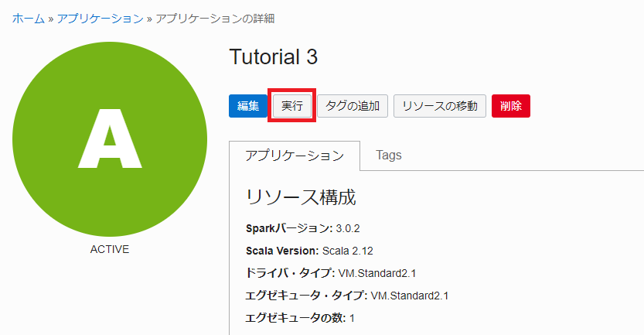Click the Tutorial 3 application title

273,57
